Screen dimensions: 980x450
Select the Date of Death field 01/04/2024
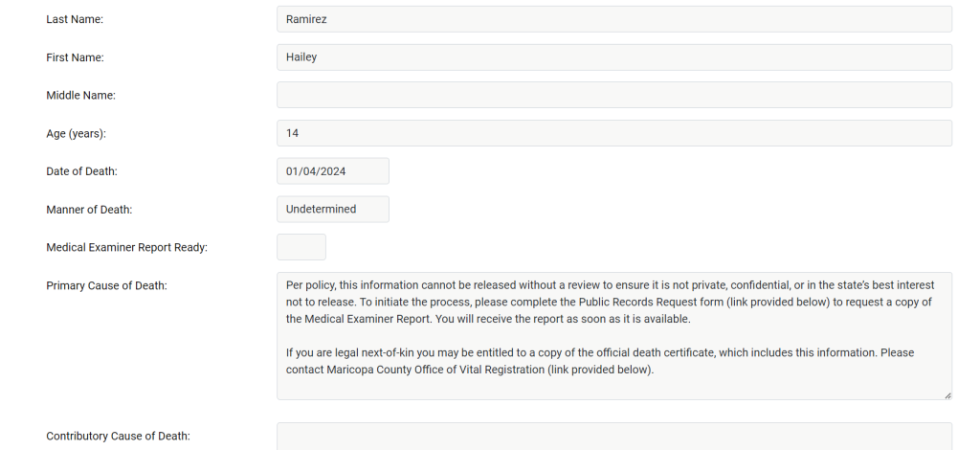[x=332, y=171]
